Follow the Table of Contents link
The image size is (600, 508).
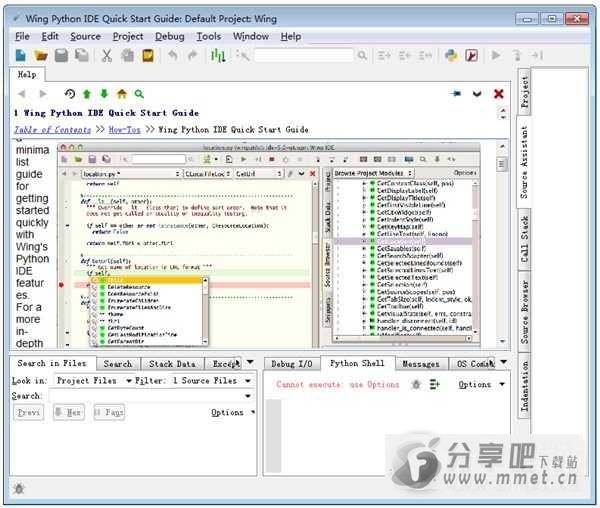coord(53,130)
